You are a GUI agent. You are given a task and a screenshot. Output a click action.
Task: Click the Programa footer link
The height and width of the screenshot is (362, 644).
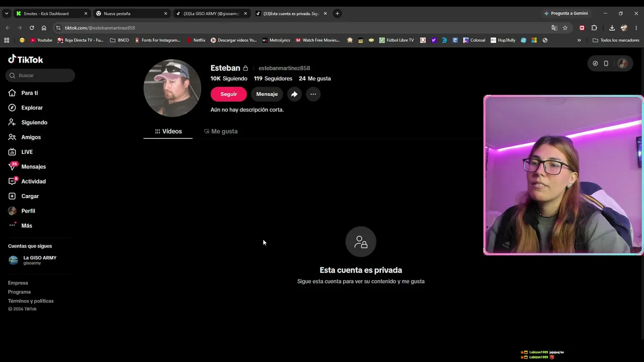pos(19,292)
